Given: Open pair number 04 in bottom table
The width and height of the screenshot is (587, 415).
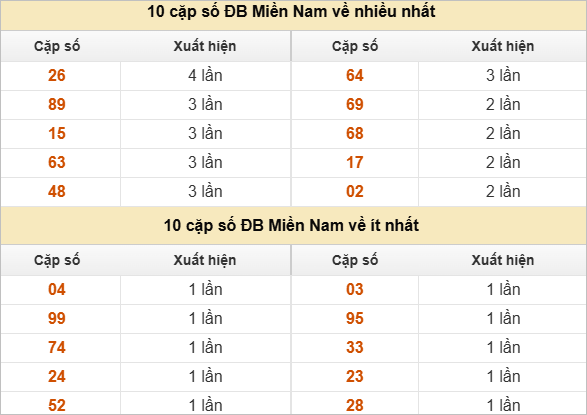Looking at the screenshot, I should click(57, 290).
